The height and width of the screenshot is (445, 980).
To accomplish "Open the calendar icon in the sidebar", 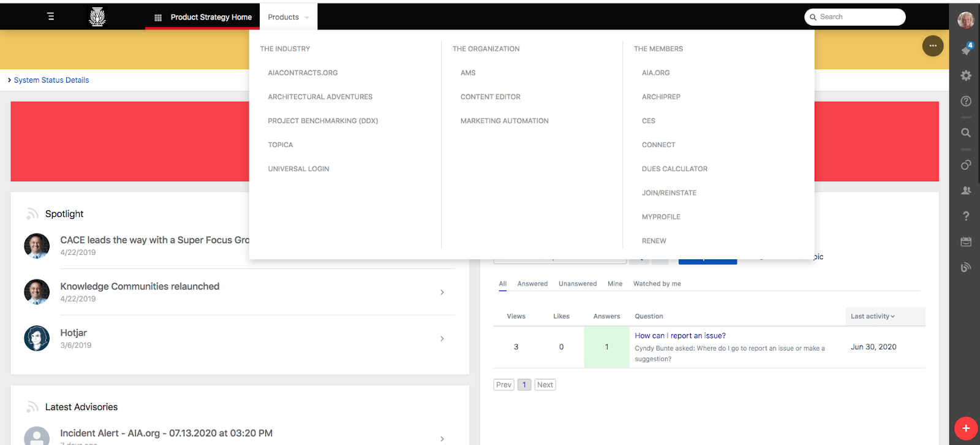I will (x=966, y=242).
